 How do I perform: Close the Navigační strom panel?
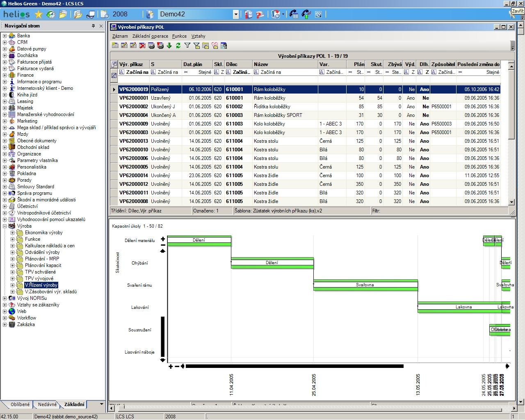click(x=101, y=26)
